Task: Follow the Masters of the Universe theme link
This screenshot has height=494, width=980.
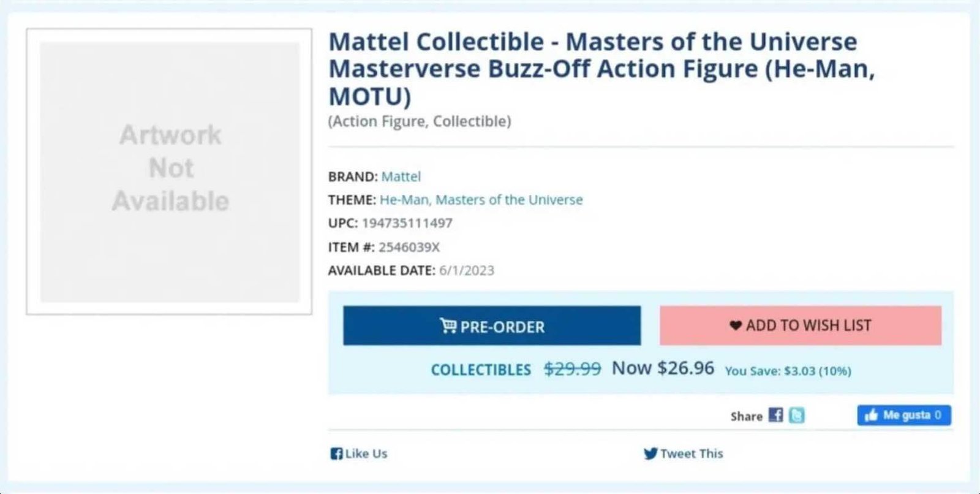Action: click(509, 200)
